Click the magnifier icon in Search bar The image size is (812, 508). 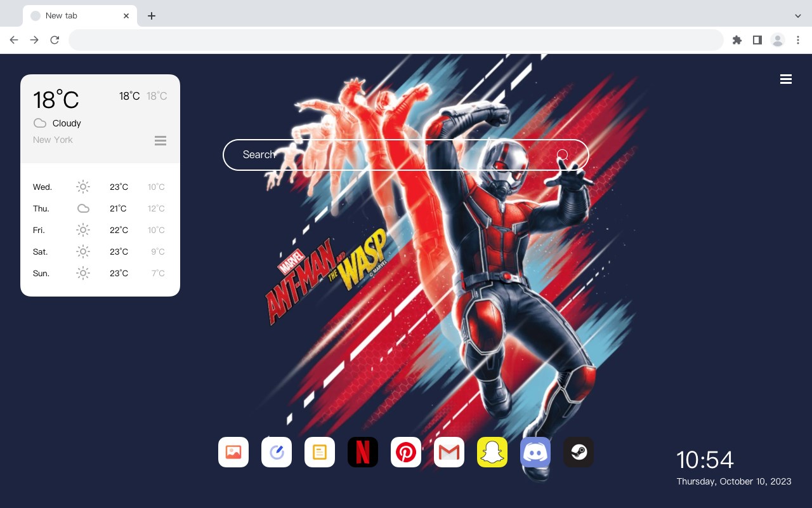(x=562, y=155)
